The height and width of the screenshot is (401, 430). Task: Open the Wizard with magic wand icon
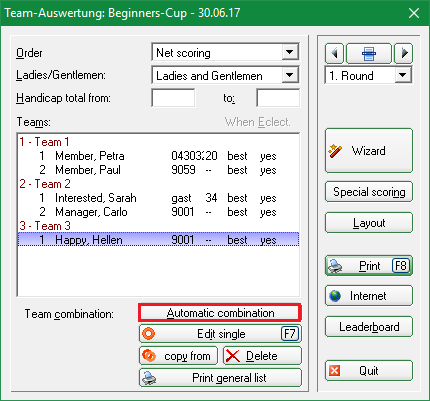[369, 151]
